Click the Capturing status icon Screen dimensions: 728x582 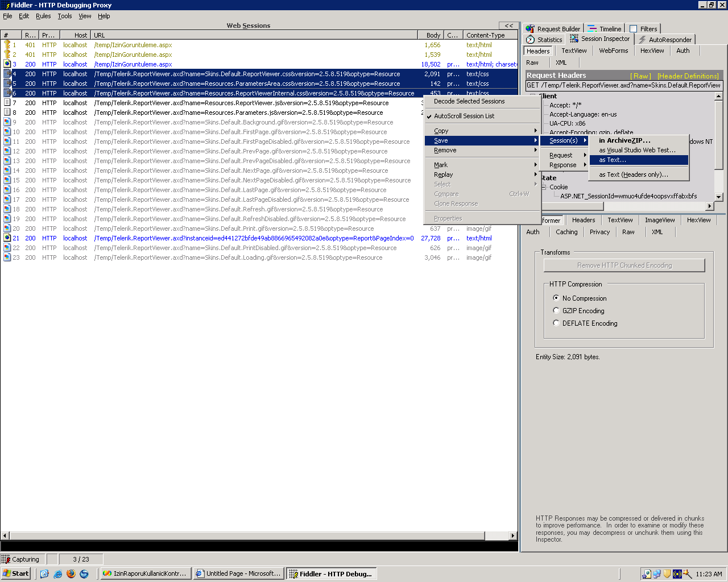tap(6, 559)
